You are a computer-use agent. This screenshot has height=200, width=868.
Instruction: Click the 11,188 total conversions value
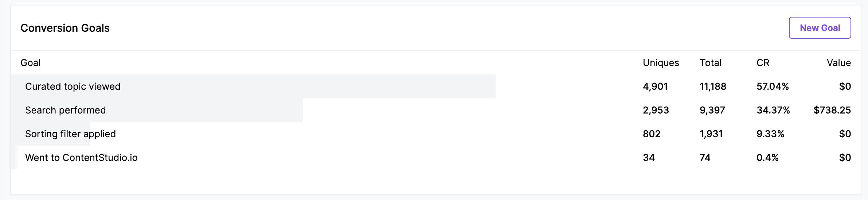tap(713, 86)
